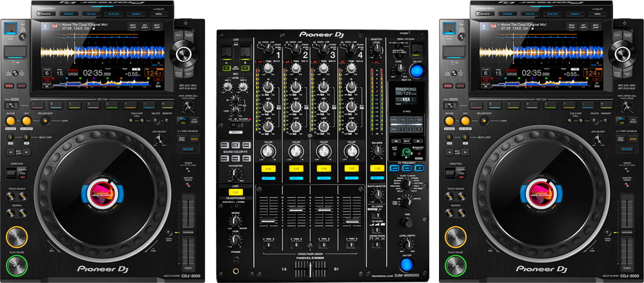Set loop in with IN/CUE on left CDJ
Viewport: 644px width, 283px height.
pos(10,121)
